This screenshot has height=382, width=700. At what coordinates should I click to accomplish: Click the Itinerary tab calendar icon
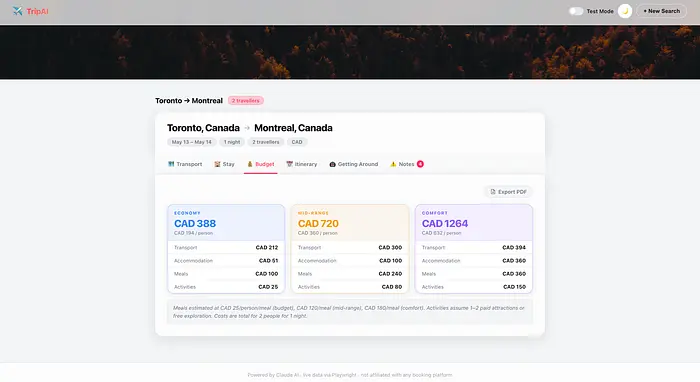(x=289, y=164)
